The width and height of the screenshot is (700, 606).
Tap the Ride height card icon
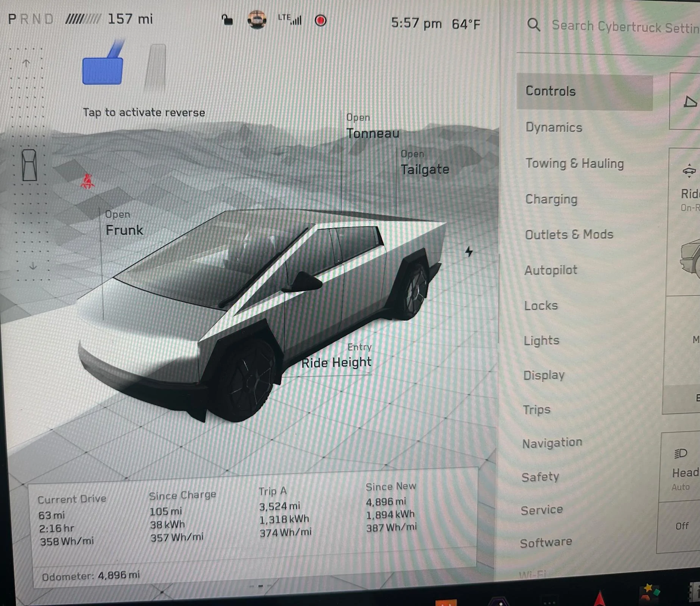(x=689, y=171)
